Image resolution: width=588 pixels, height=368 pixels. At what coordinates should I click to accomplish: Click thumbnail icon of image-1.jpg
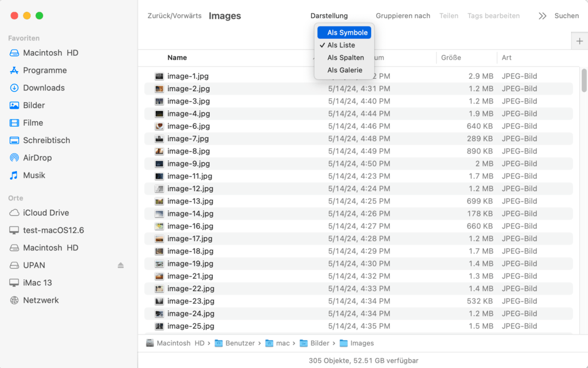159,76
